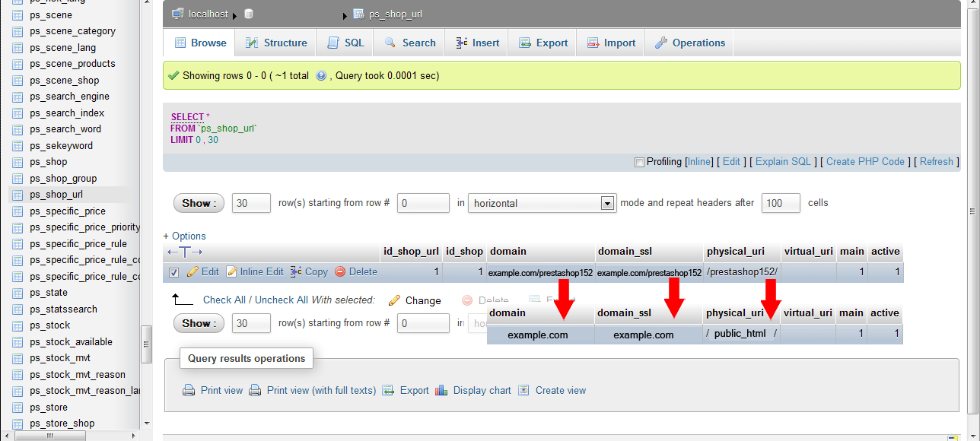Click Create PHP Code link
Screen dimensions: 980x441
pos(865,162)
